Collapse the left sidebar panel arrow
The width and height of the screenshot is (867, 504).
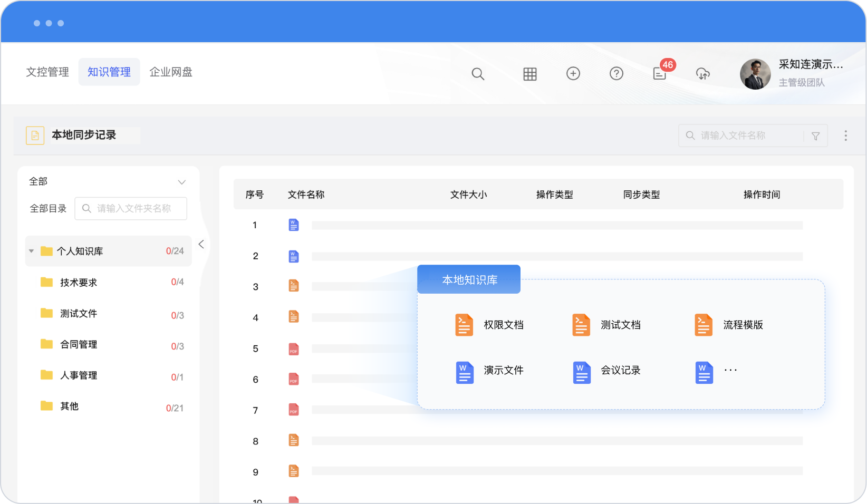(201, 244)
